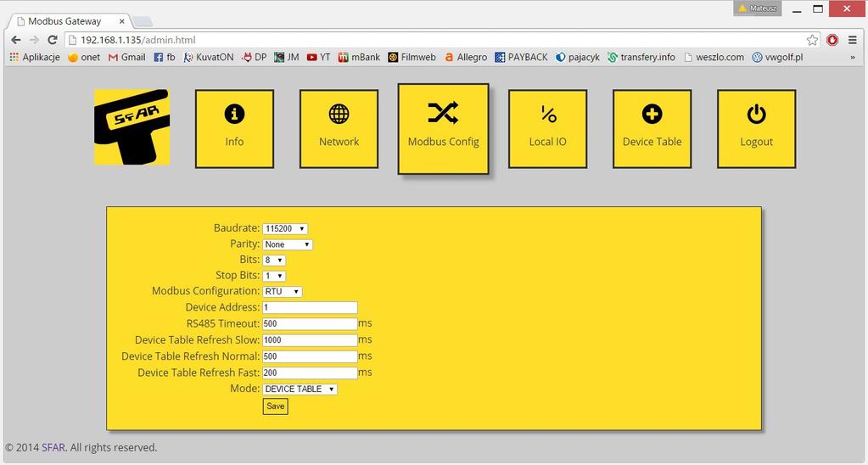
Task: Open the Chrome hamburger menu
Action: click(x=853, y=40)
